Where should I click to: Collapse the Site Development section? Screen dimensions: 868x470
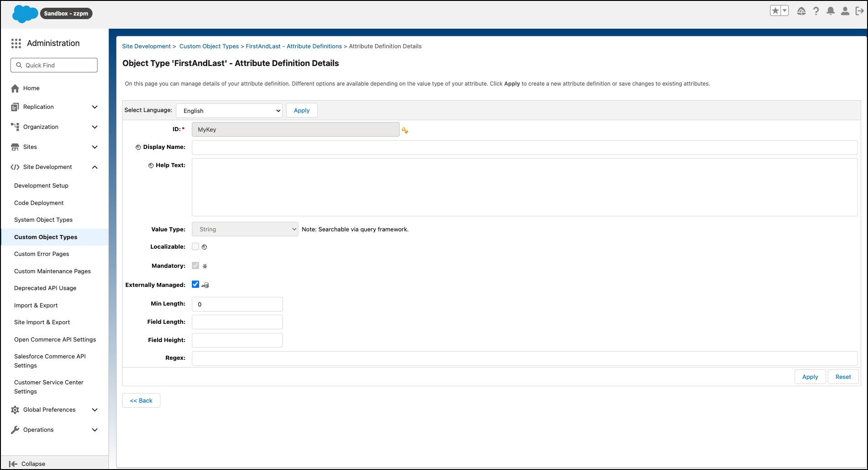(94, 167)
